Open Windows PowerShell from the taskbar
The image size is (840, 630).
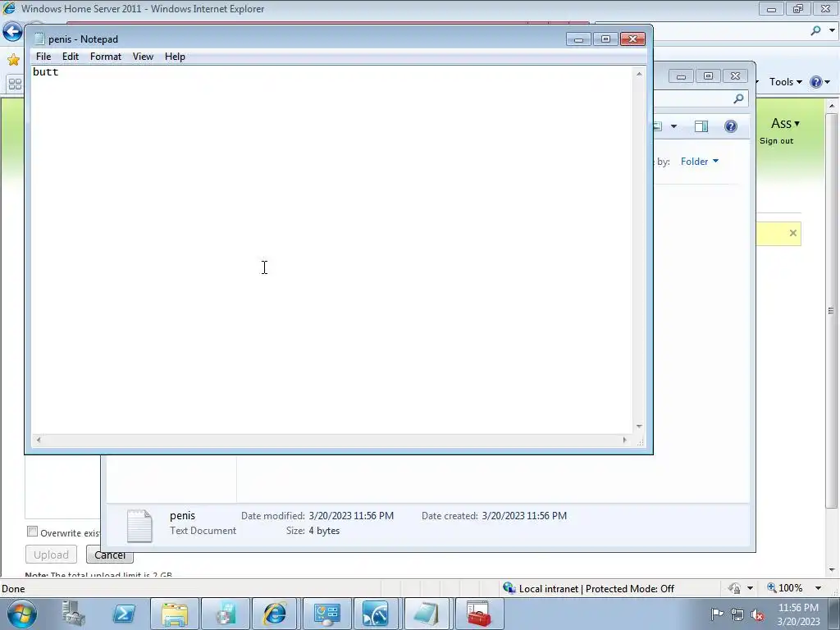(124, 614)
